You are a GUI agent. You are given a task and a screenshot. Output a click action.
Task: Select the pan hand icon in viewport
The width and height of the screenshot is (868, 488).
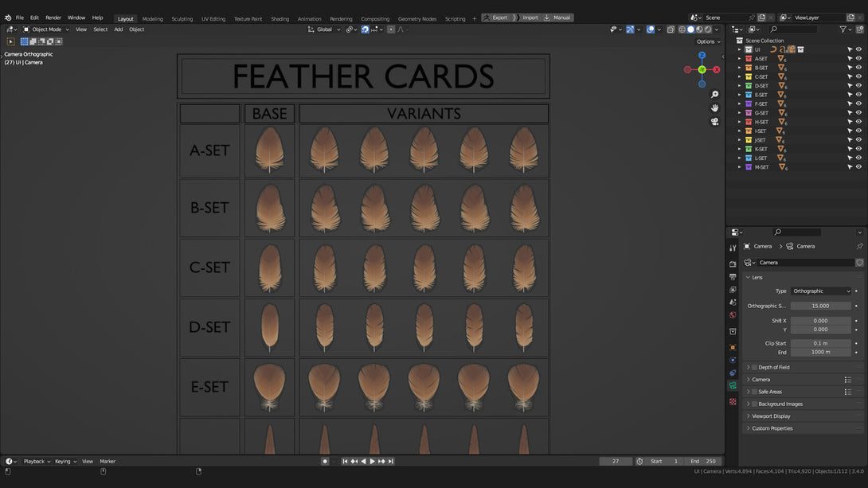pyautogui.click(x=714, y=108)
